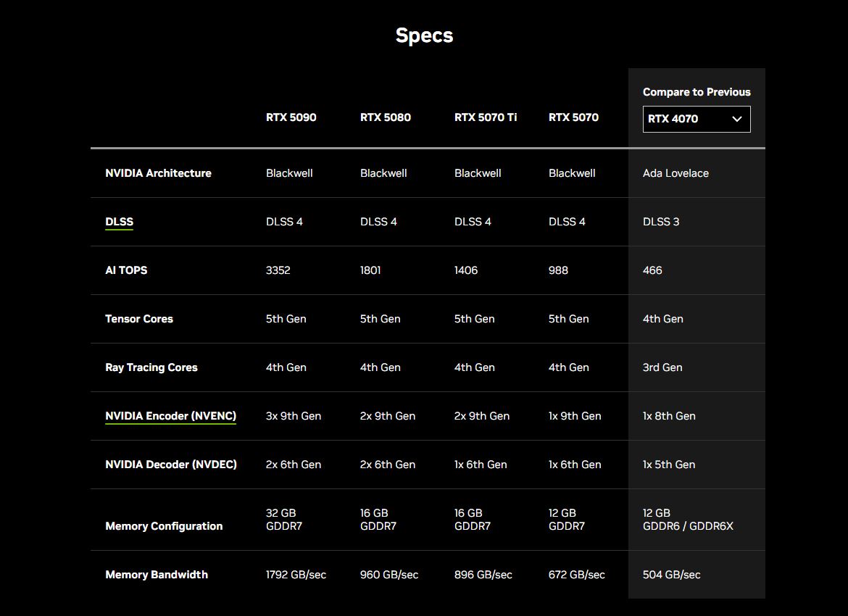Select the NVIDIA Architecture row label
The width and height of the screenshot is (848, 616).
point(158,173)
